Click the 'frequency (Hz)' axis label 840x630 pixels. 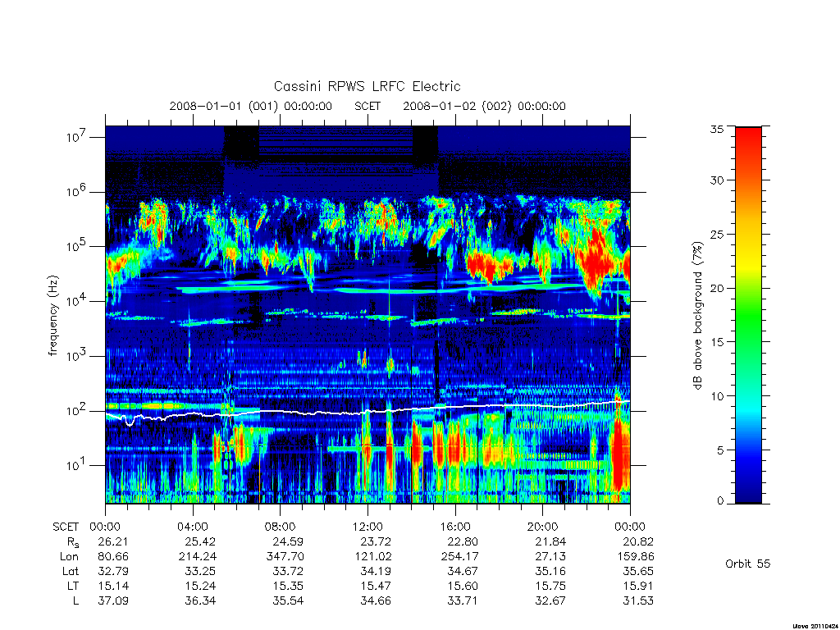coord(52,315)
